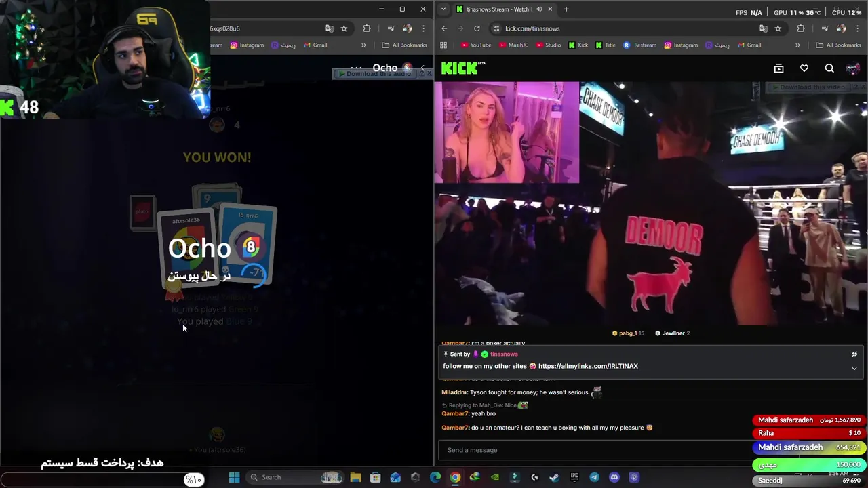This screenshot has height=488, width=868.
Task: Open All Bookmarks folder in right browser
Action: 838,45
